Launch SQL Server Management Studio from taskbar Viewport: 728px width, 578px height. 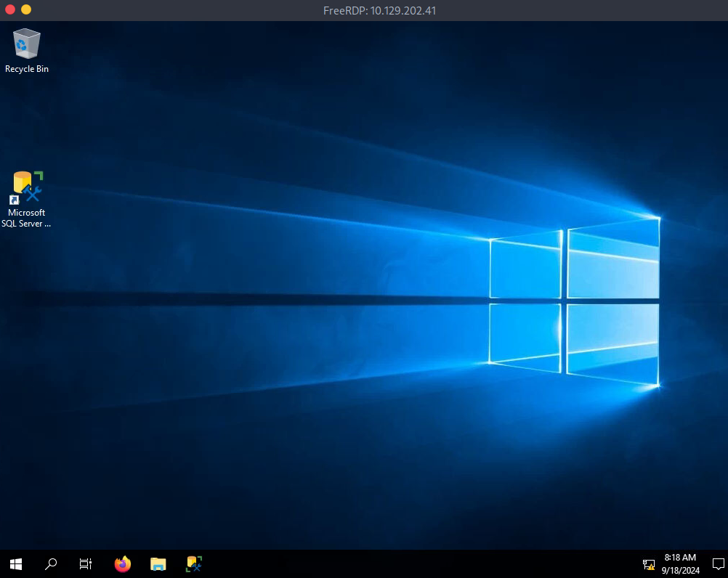(194, 564)
